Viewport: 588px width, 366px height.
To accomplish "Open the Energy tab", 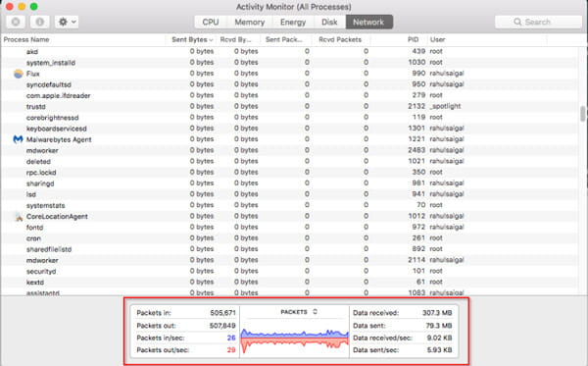I will click(293, 23).
